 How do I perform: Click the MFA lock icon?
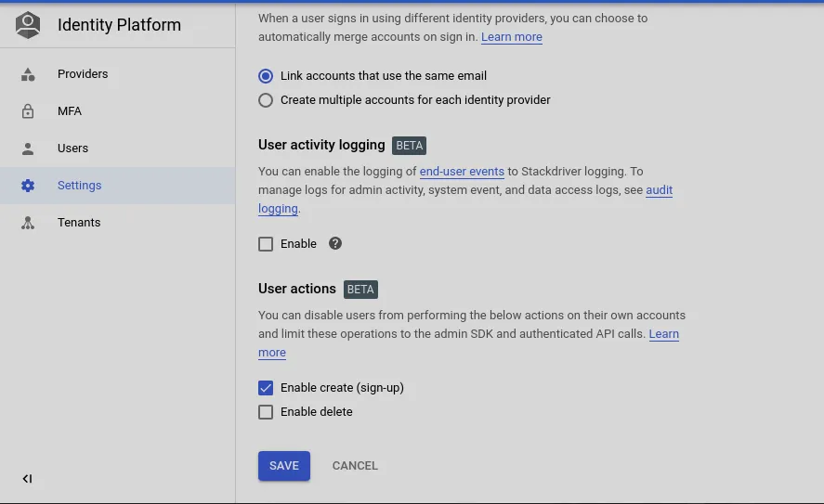click(28, 111)
